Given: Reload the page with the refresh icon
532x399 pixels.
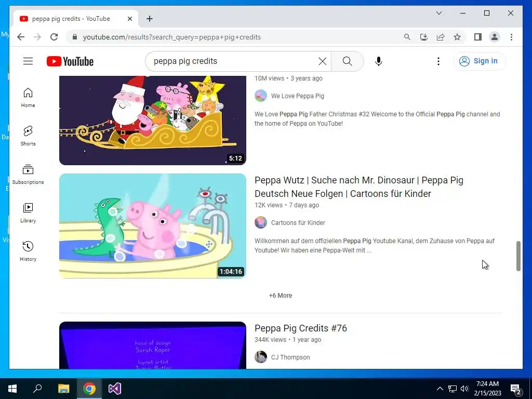Looking at the screenshot, I should pyautogui.click(x=54, y=37).
